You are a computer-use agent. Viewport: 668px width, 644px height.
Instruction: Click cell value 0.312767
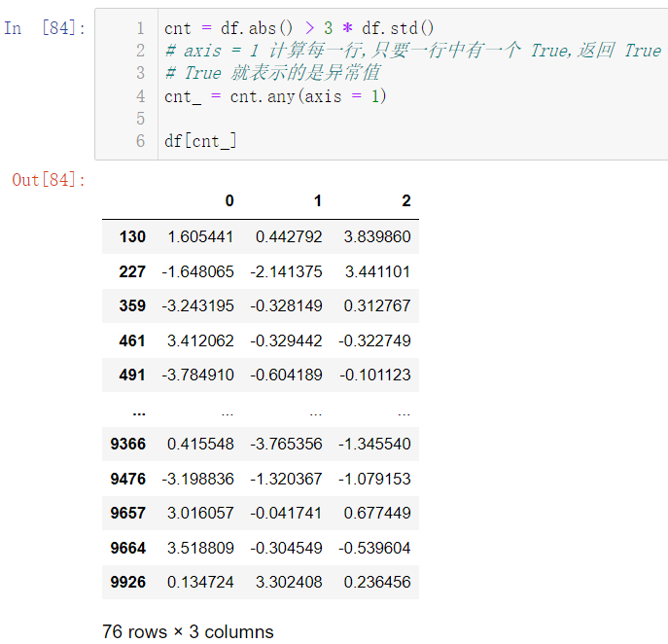point(377,306)
